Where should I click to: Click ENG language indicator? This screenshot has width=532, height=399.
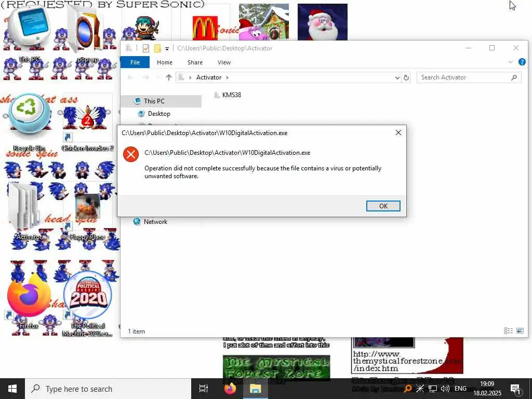click(460, 389)
